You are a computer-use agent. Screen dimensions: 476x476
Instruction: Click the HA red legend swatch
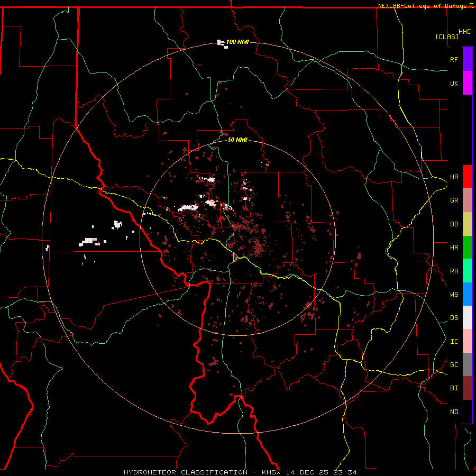467,177
